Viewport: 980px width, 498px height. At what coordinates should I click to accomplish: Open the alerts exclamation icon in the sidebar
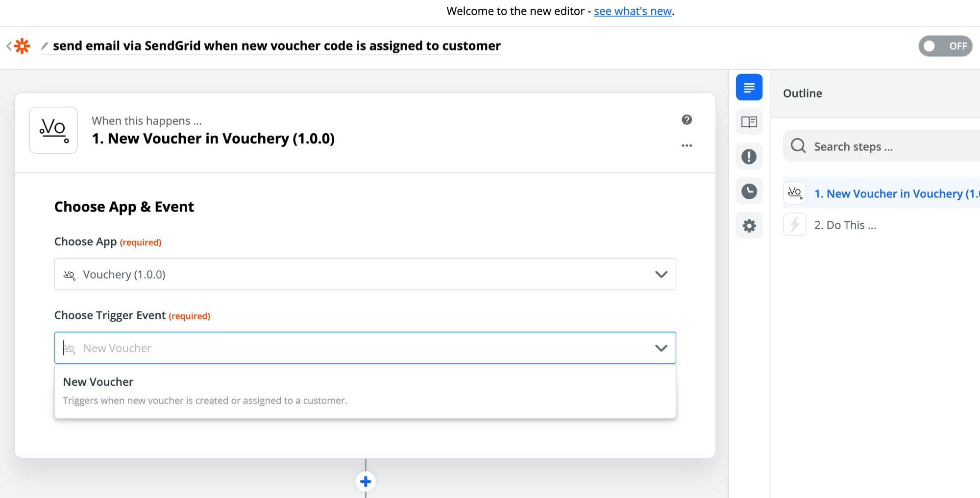749,157
